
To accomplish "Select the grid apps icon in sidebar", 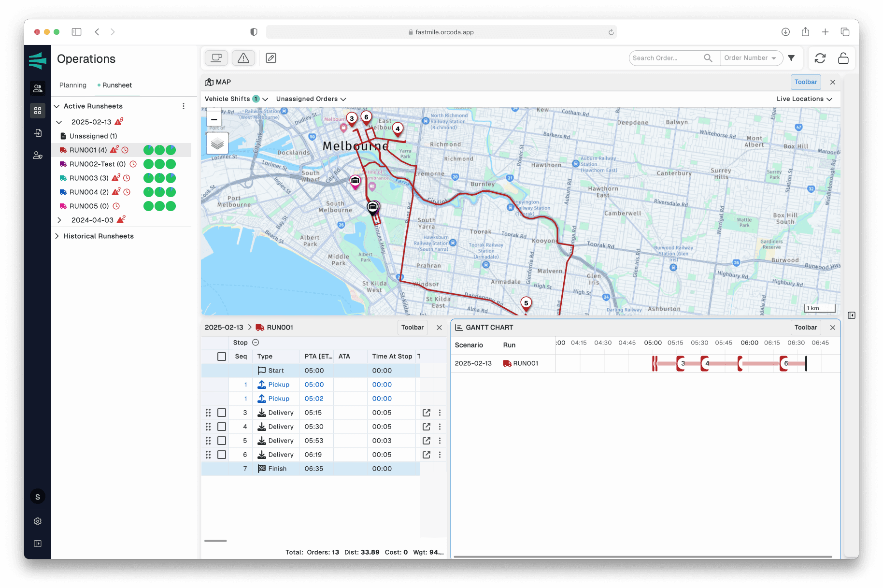I will 37,110.
